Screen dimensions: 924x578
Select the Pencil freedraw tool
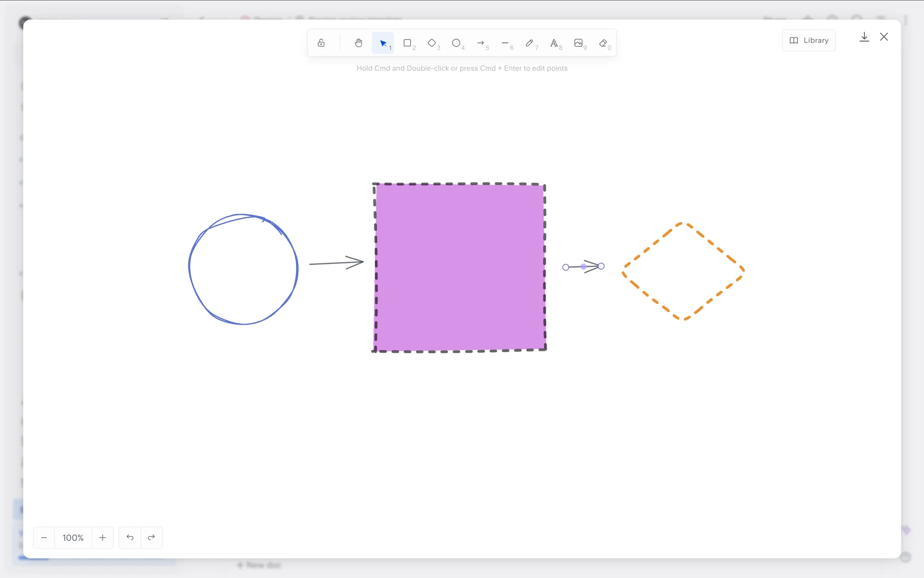tap(529, 43)
